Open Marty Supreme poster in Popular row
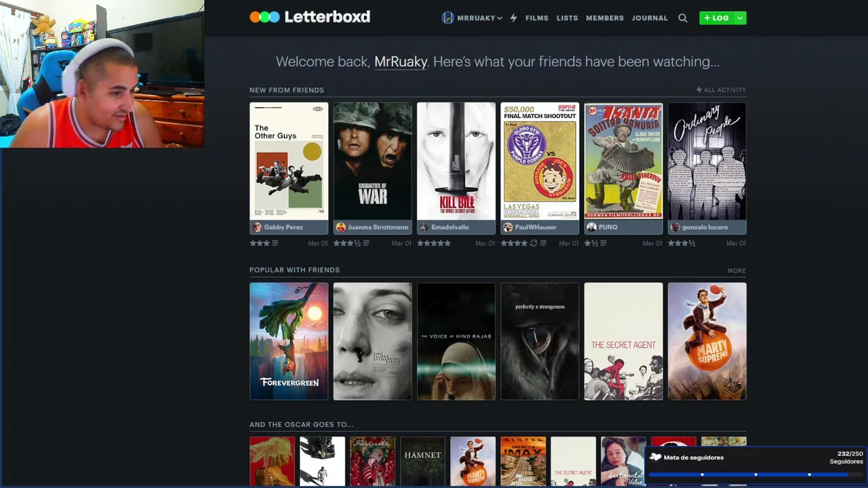 coord(707,341)
